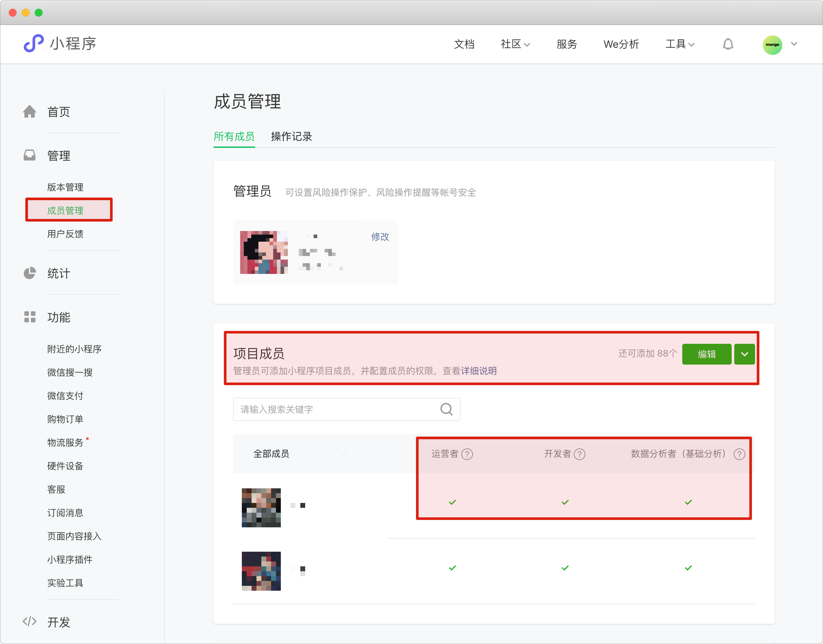
Task: Click the 小程序 logo icon
Action: 33,43
